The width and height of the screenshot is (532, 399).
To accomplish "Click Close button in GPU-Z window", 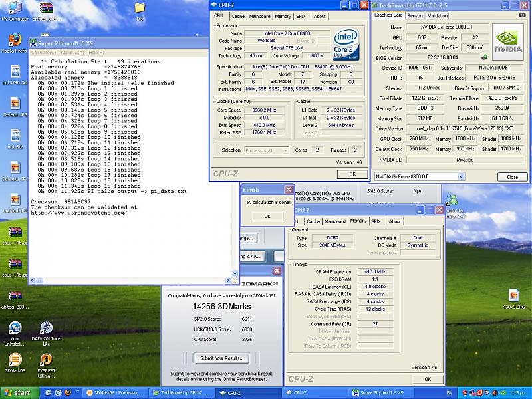I will point(512,177).
